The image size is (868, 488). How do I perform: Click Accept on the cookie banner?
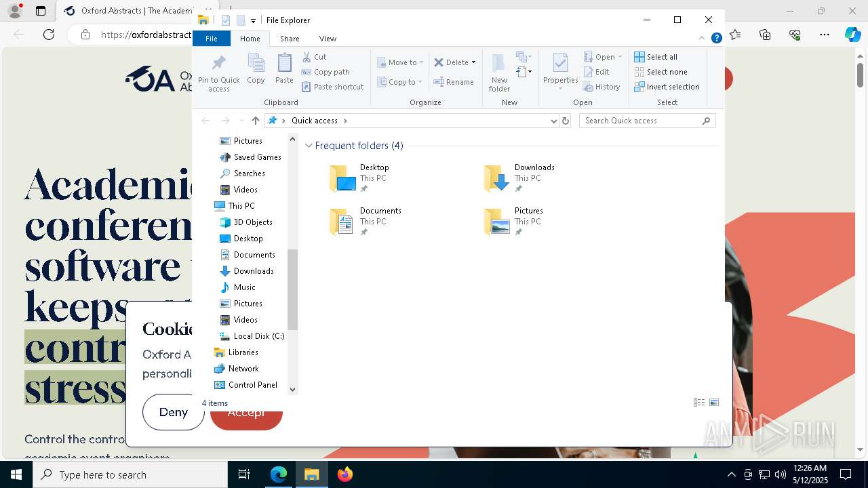[x=246, y=412]
